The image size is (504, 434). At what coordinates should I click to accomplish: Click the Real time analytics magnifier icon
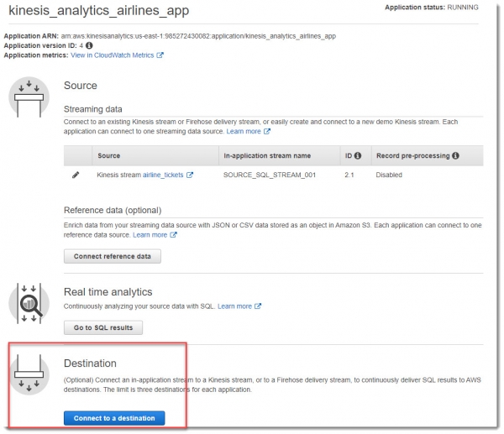tap(29, 303)
